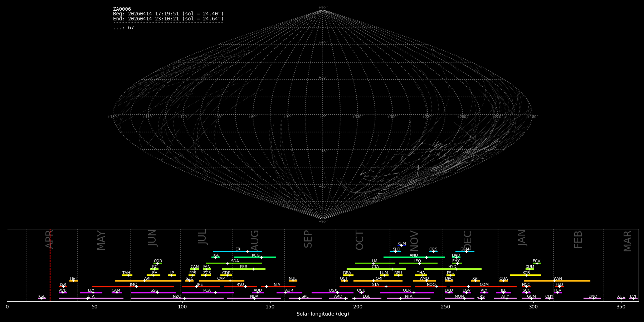Select the station ID text ZA0006
Screen dimensions: 644x322
tap(122, 9)
